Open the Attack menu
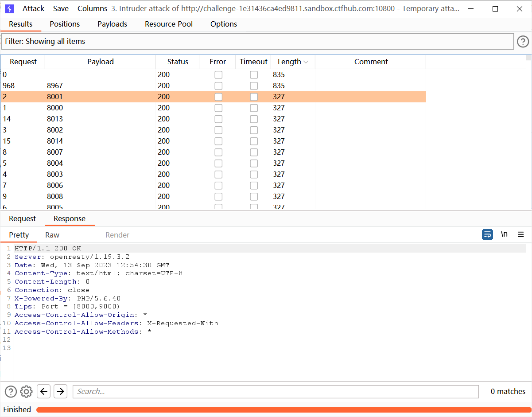Screen dimensions: 532x417 click(34, 8)
